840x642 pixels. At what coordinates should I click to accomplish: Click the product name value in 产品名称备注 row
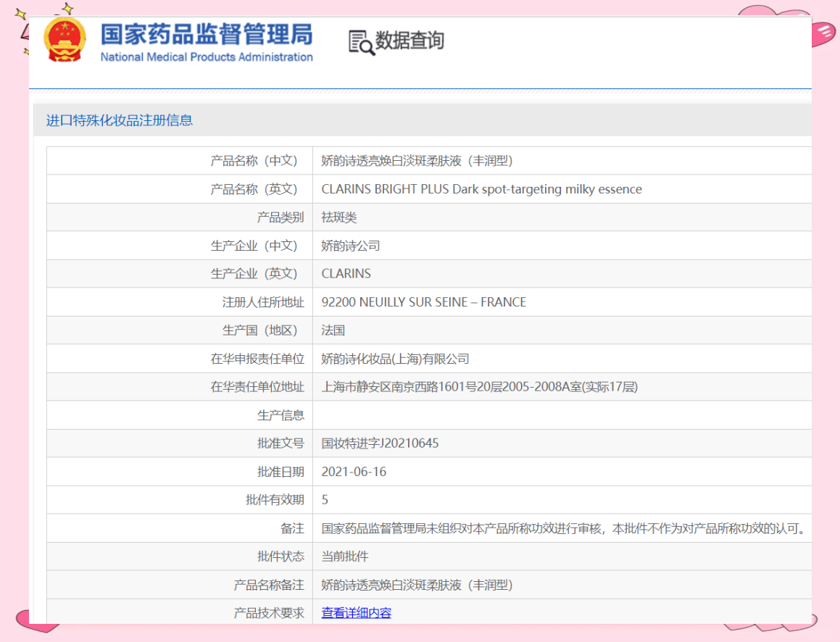click(x=417, y=585)
